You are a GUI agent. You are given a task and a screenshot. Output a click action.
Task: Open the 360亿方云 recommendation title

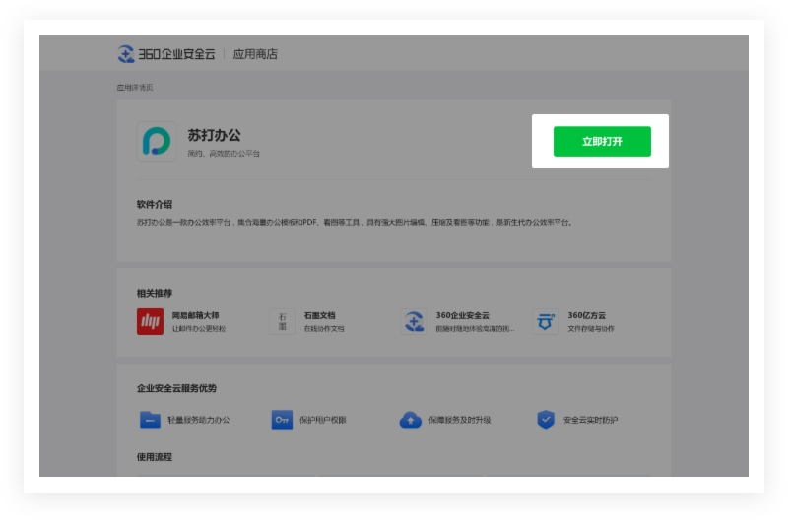(x=586, y=315)
